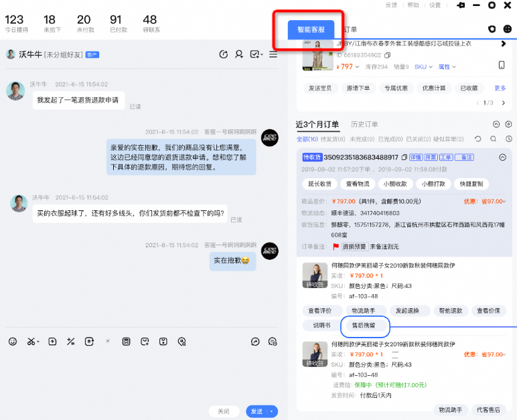Viewport: 517px width, 420px height.
Task: Open the three-line menu icon in chat header
Action: [x=273, y=54]
